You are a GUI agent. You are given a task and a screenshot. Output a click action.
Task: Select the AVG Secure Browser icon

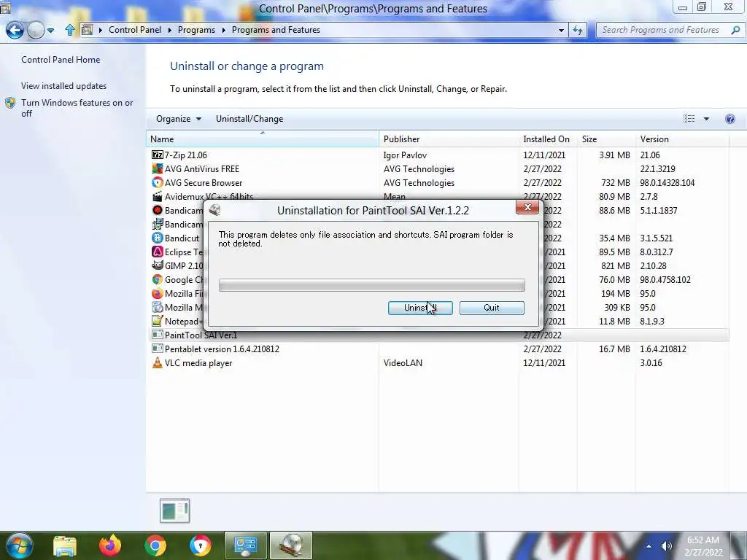click(158, 182)
